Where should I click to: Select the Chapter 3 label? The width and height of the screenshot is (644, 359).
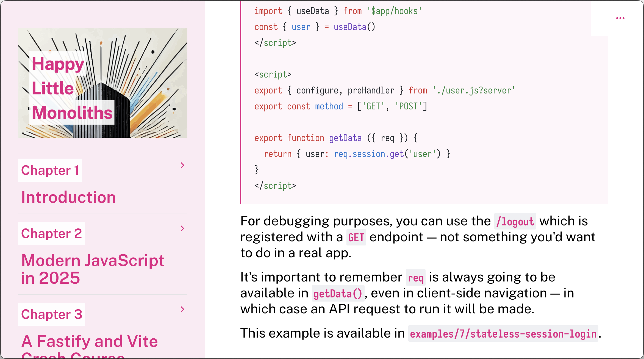tap(52, 314)
